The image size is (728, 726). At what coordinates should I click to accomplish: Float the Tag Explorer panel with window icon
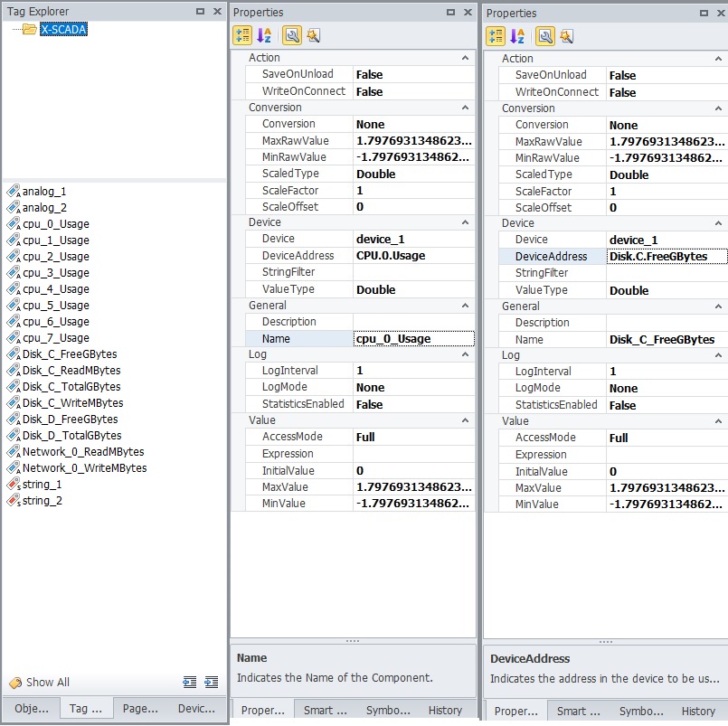click(x=200, y=11)
